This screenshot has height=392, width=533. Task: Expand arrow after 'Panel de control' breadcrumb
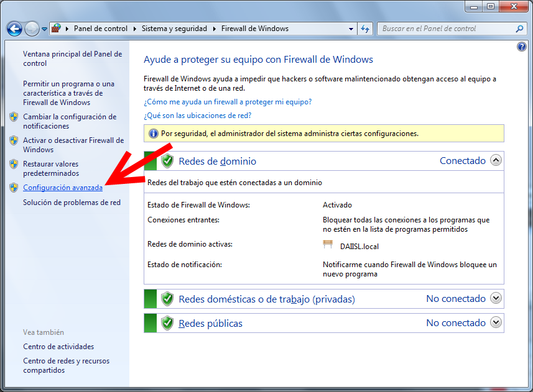click(x=135, y=29)
